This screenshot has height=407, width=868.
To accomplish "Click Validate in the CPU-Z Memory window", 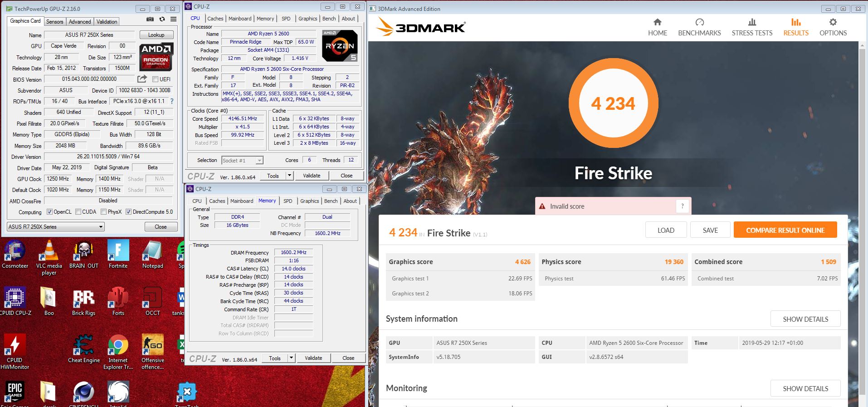I will point(313,358).
